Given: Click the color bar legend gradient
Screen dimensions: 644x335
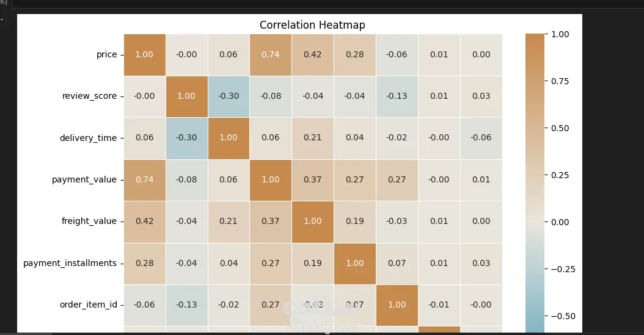Looking at the screenshot, I should (x=534, y=183).
